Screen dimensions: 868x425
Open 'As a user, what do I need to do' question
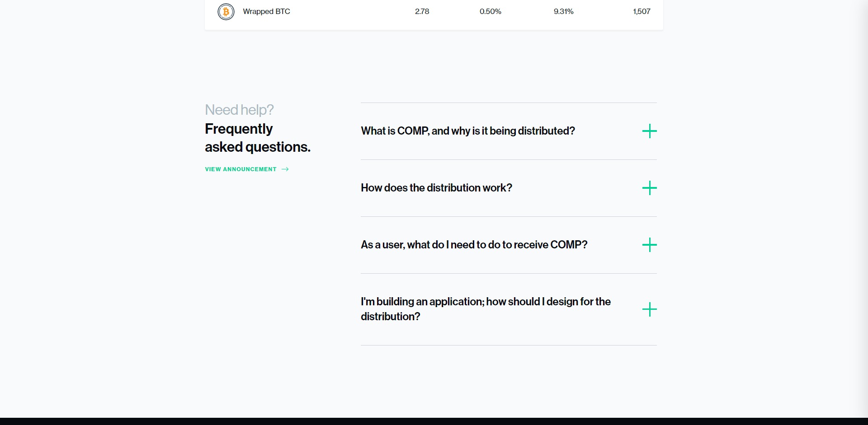474,245
